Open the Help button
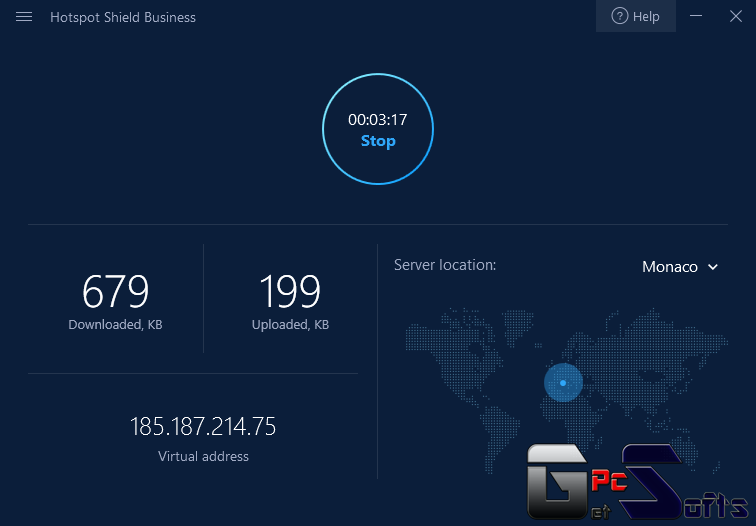The width and height of the screenshot is (756, 526). coord(635,16)
